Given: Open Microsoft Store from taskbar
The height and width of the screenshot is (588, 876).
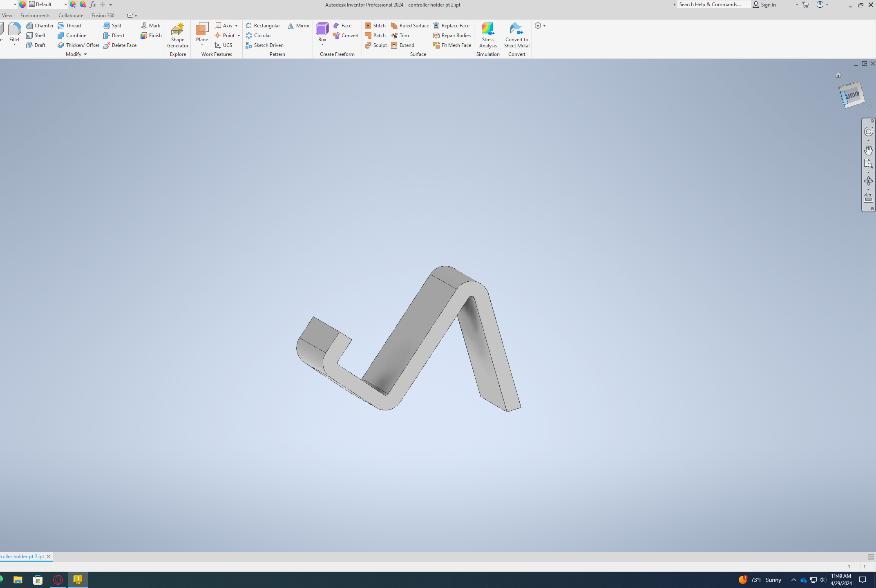Looking at the screenshot, I should pos(38,580).
